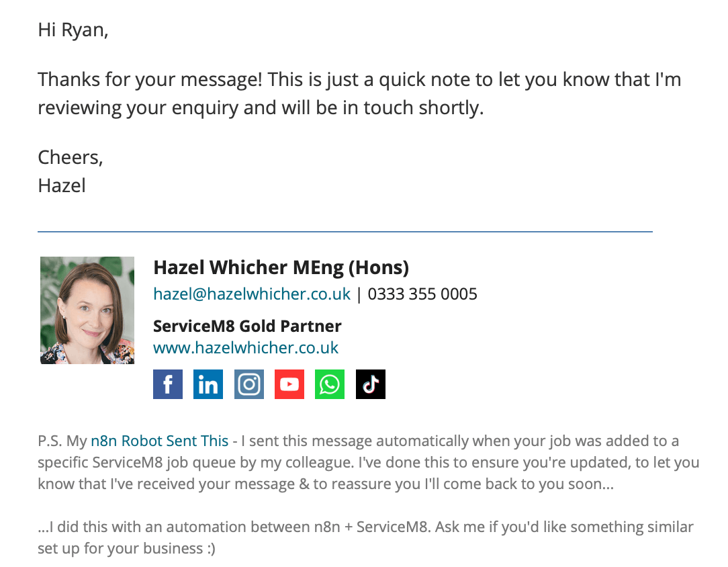Click the hazel@hazelwhicher.co.uk email link

(x=252, y=294)
